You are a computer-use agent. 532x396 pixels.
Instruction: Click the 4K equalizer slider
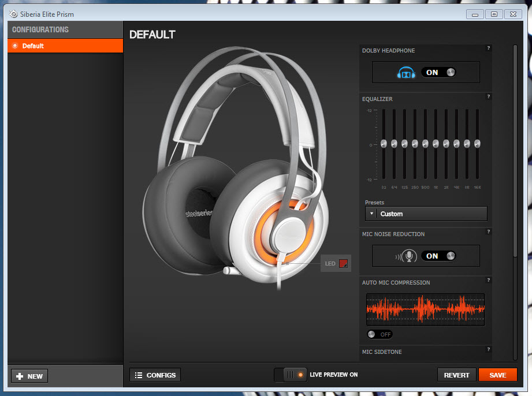point(457,144)
